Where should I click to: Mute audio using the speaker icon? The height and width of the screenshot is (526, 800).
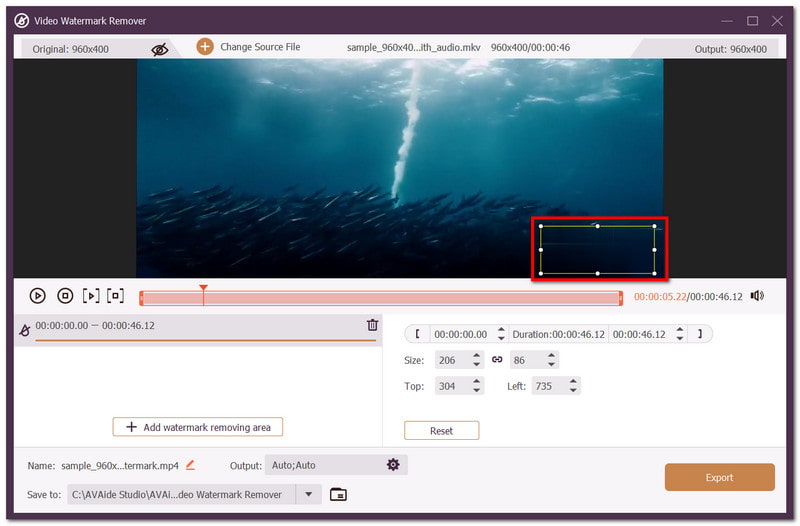(x=757, y=296)
